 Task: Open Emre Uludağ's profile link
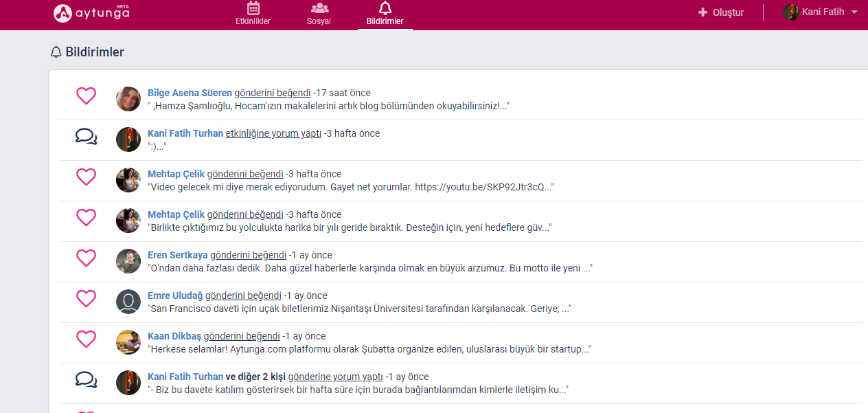tap(175, 295)
